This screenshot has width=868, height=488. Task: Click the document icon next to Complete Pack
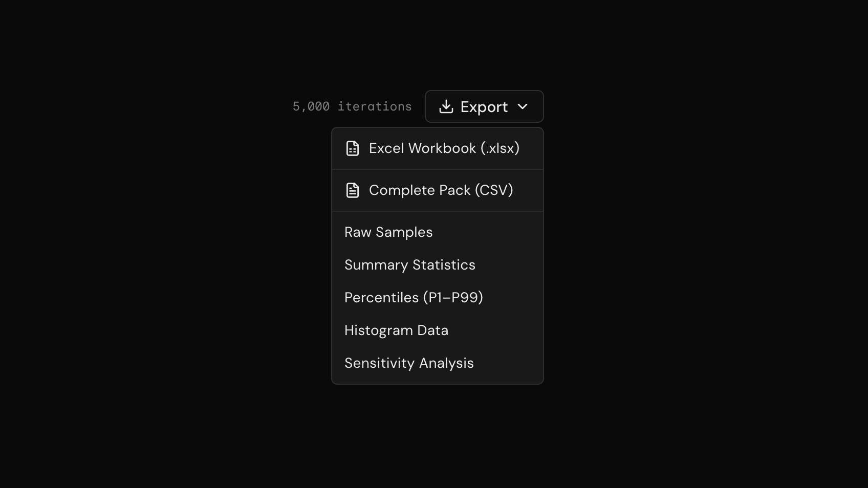[x=353, y=190]
